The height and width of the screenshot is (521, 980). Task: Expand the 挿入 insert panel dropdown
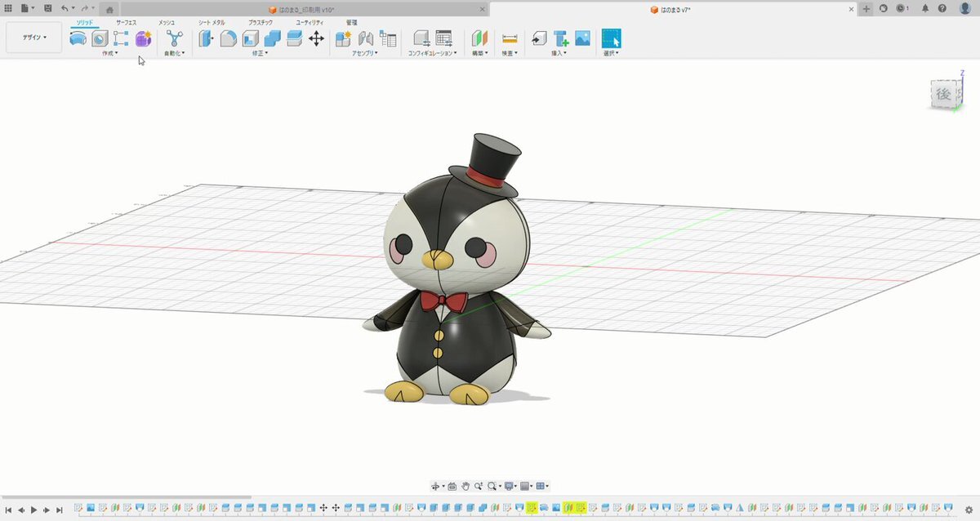point(559,53)
